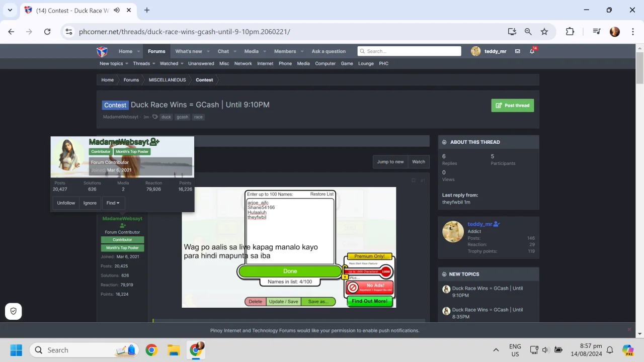The height and width of the screenshot is (362, 644).
Task: Open the tab search dropdown arrow
Action: pyautogui.click(x=10, y=10)
